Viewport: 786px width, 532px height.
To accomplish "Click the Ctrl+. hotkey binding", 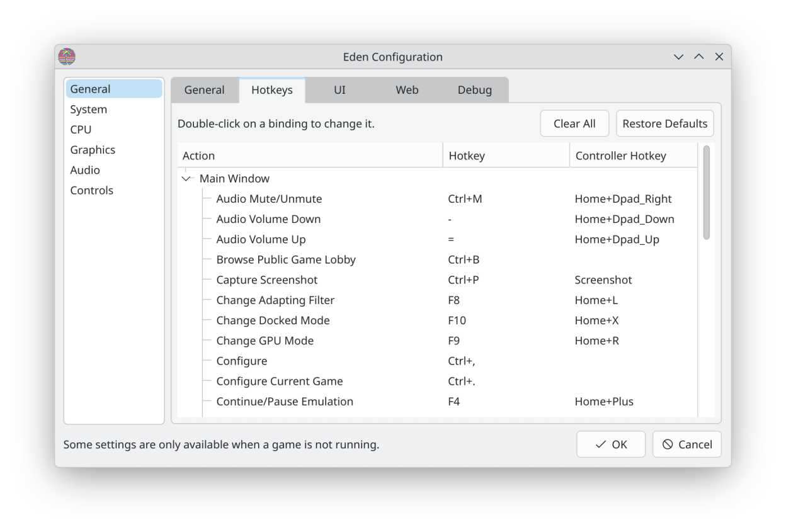I will click(x=461, y=381).
